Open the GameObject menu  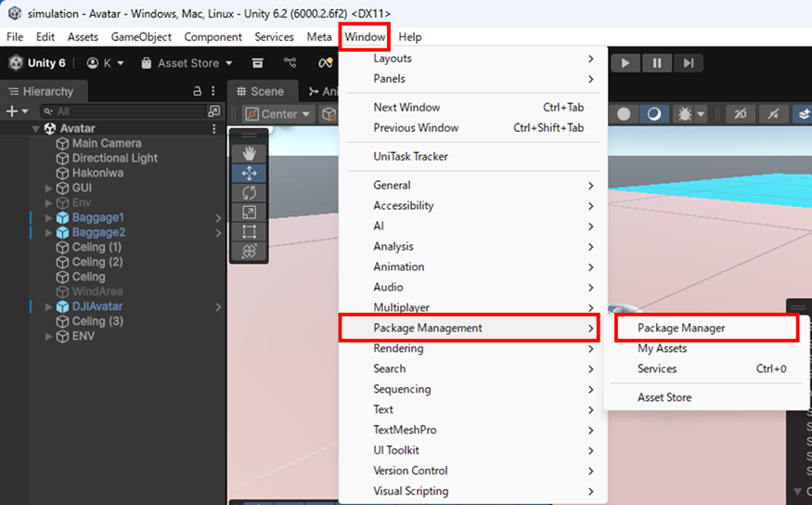(141, 37)
